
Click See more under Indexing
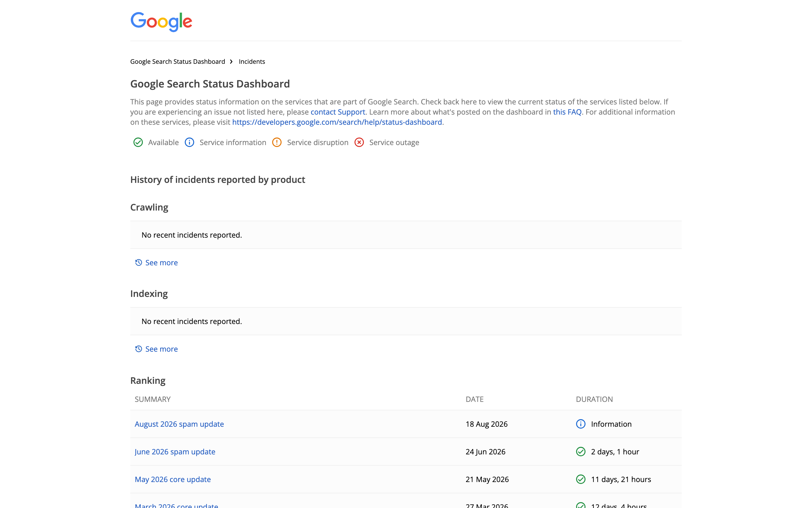[161, 349]
